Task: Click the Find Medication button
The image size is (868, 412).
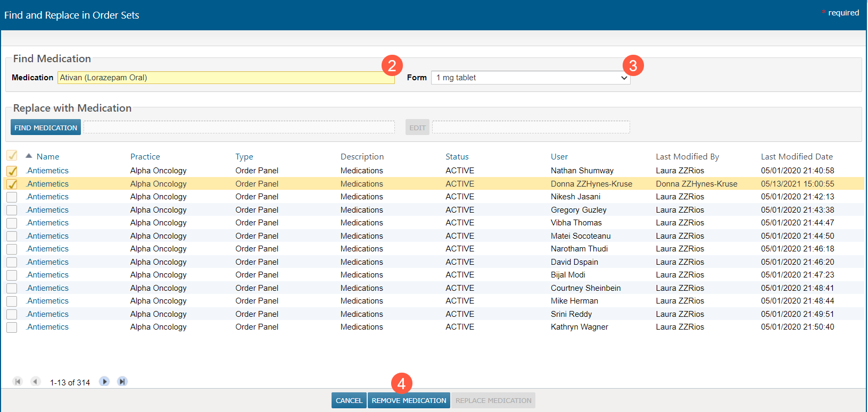Action: click(x=46, y=128)
